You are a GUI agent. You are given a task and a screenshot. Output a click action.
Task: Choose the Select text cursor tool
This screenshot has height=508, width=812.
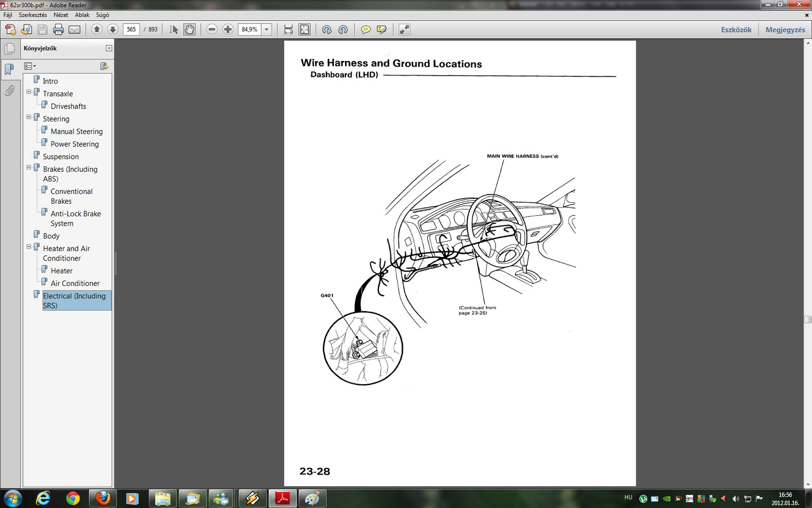[x=174, y=29]
